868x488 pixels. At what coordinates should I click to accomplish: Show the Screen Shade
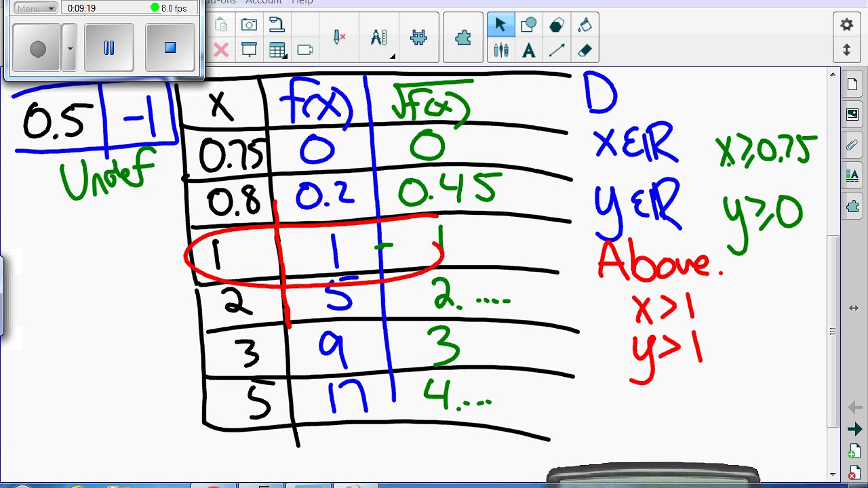click(249, 50)
